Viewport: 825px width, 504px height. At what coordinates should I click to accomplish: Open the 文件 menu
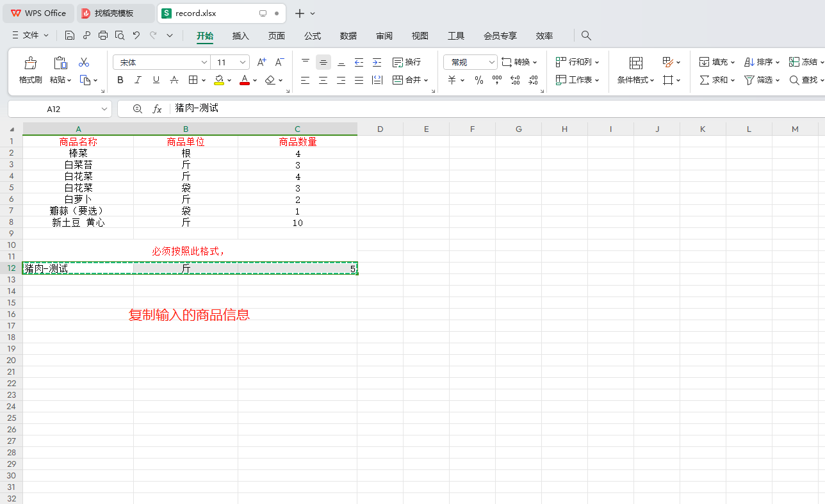coord(30,35)
